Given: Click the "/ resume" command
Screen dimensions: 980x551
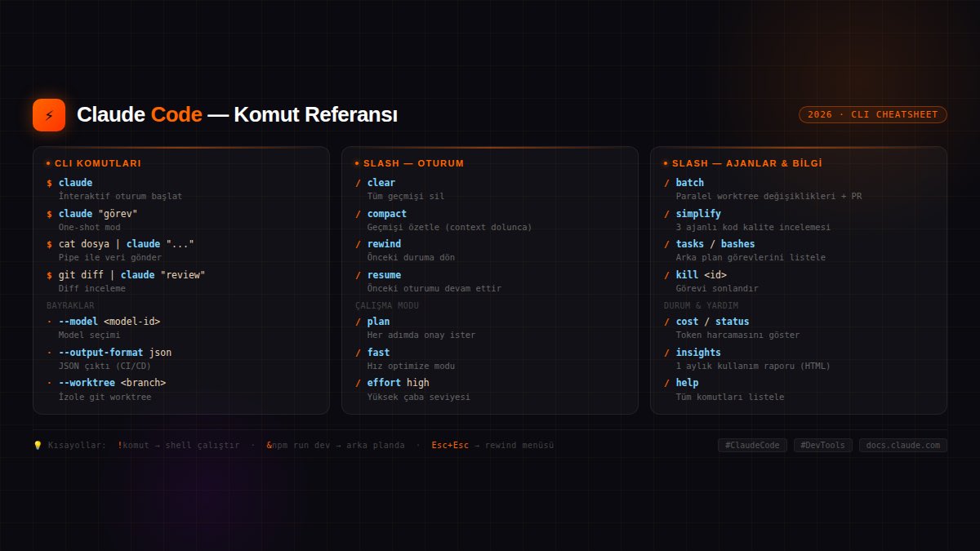Looking at the screenshot, I should tap(378, 275).
